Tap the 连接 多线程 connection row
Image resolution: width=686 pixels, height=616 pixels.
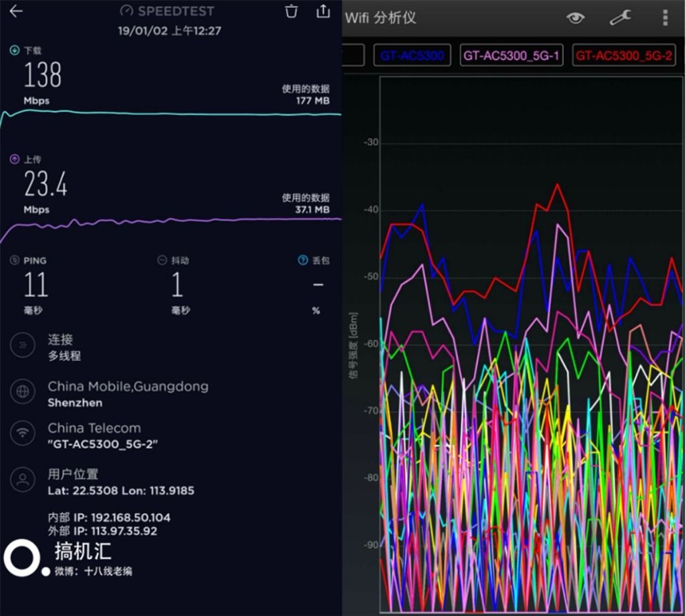coord(64,347)
